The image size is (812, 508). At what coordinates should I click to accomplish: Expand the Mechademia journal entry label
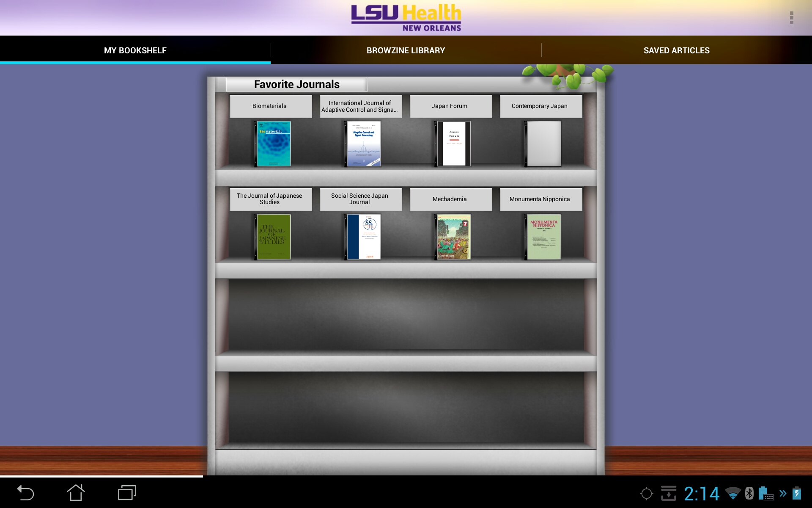tap(449, 199)
